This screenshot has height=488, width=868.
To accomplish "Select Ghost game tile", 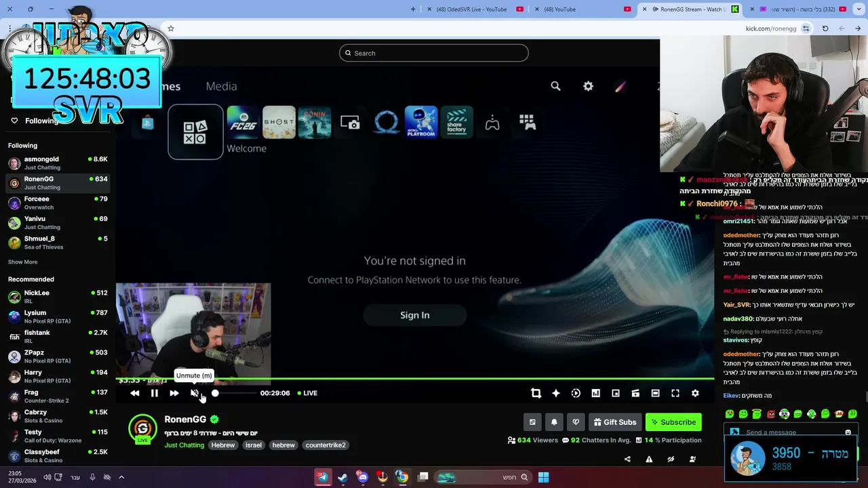I will tap(279, 122).
